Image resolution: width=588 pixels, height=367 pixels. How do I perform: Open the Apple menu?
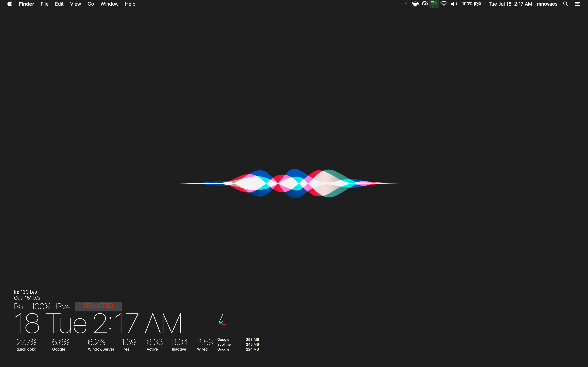(x=9, y=4)
